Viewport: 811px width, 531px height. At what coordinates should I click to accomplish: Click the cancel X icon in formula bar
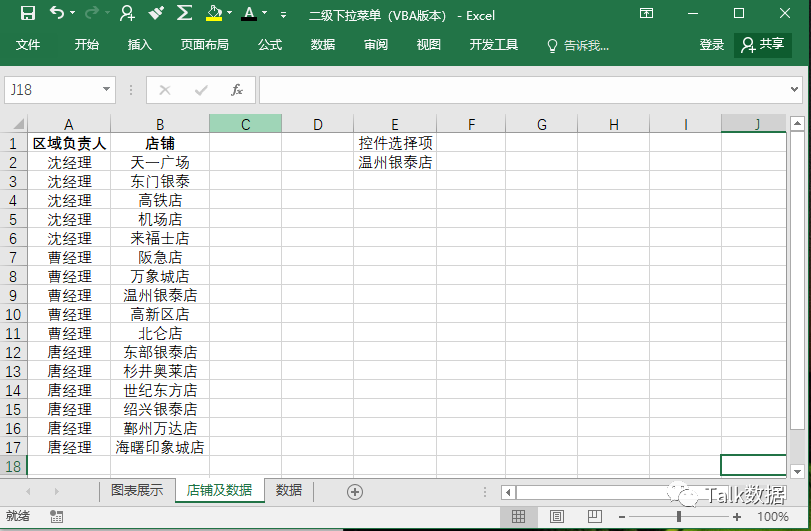tap(165, 90)
